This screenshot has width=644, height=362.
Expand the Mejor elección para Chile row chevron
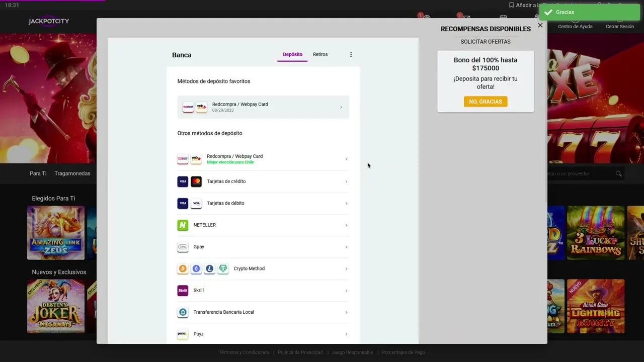coord(346,159)
